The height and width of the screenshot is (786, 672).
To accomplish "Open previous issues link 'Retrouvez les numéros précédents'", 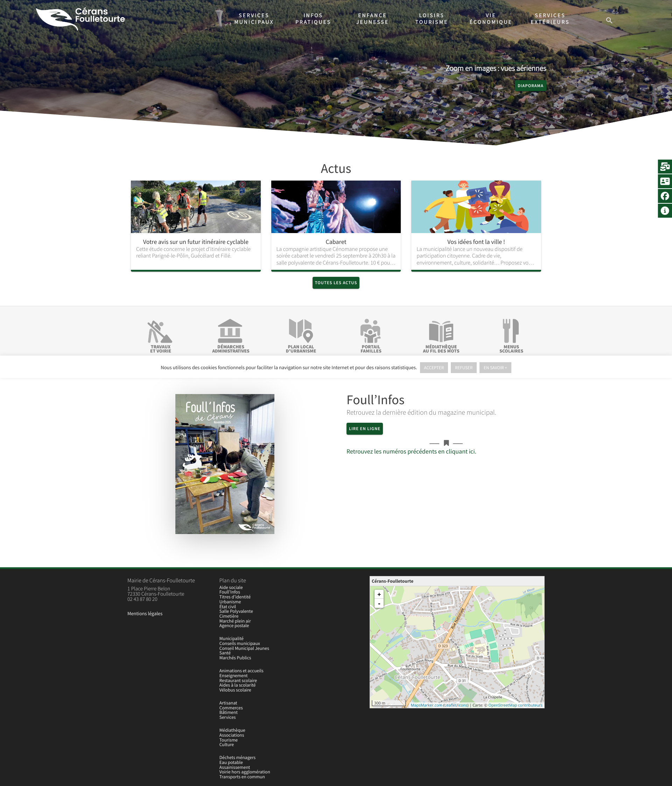I will pos(411,451).
